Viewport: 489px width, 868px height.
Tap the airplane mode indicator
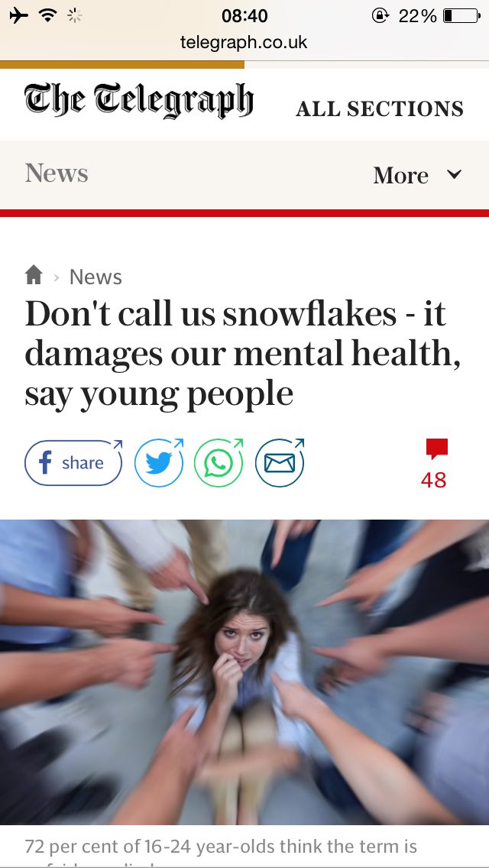click(x=19, y=15)
